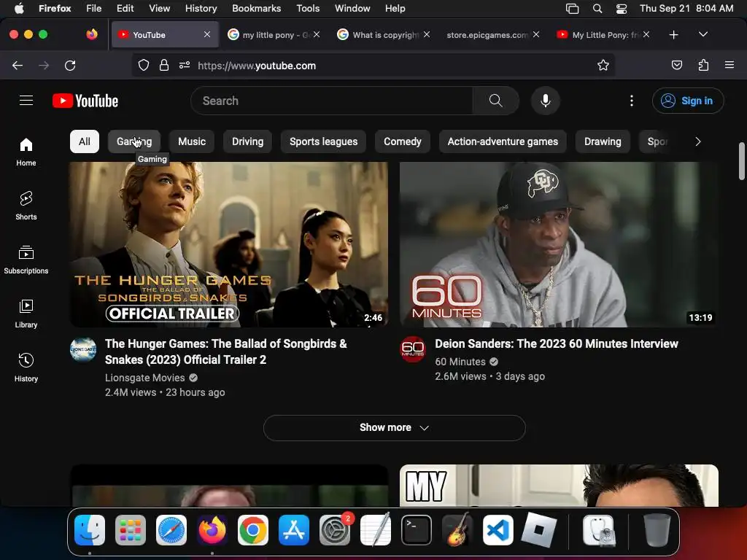Go to Home in sidebar
Viewport: 747px width, 560px height.
click(x=26, y=152)
